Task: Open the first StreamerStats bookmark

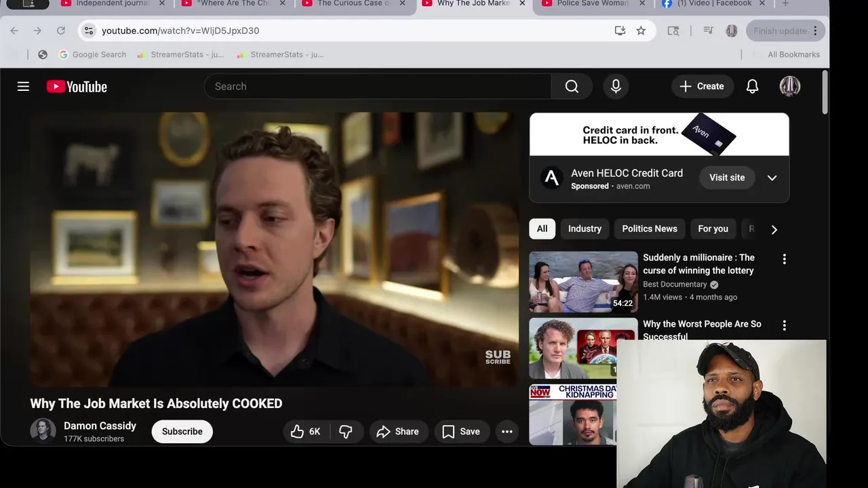Action: point(180,54)
